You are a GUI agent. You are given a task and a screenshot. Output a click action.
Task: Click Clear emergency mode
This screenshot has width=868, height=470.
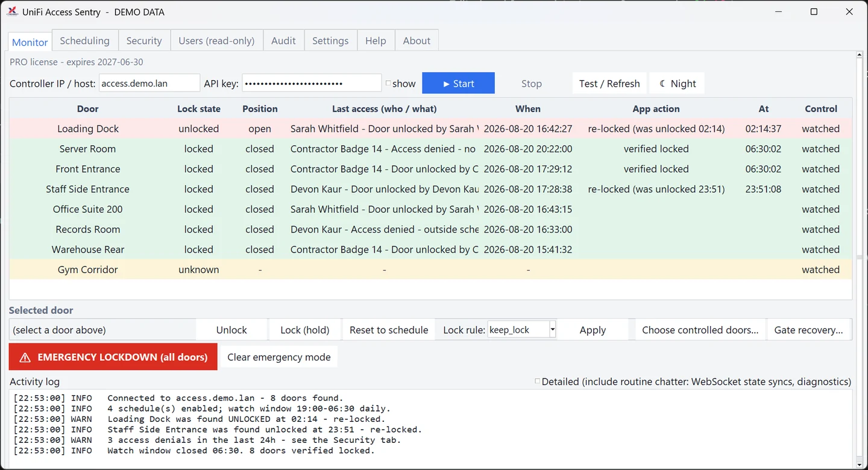279,357
